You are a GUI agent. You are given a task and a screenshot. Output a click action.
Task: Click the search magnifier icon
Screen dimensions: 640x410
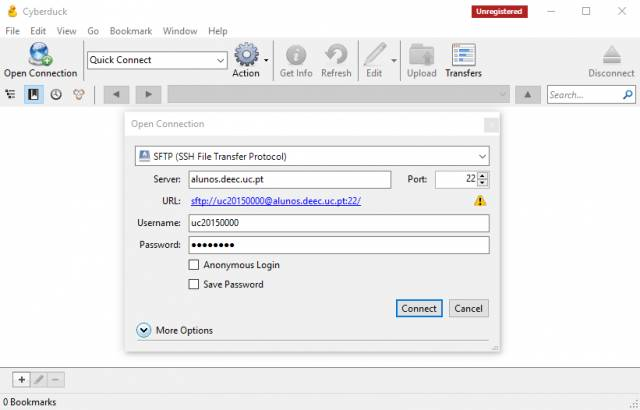(628, 95)
